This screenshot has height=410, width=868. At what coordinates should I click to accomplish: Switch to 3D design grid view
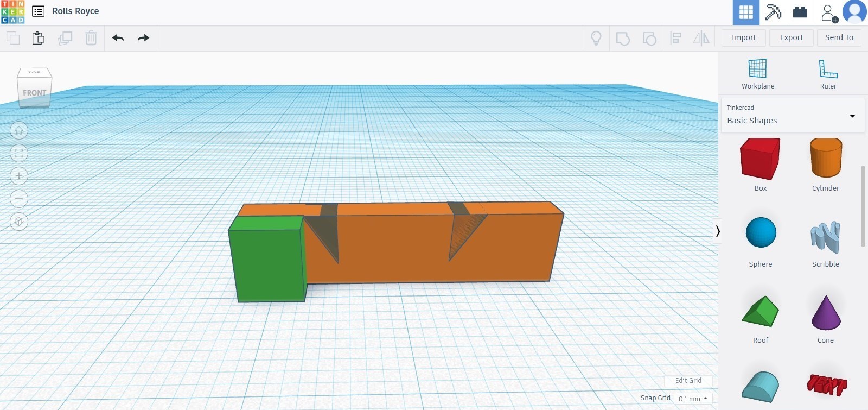(746, 12)
